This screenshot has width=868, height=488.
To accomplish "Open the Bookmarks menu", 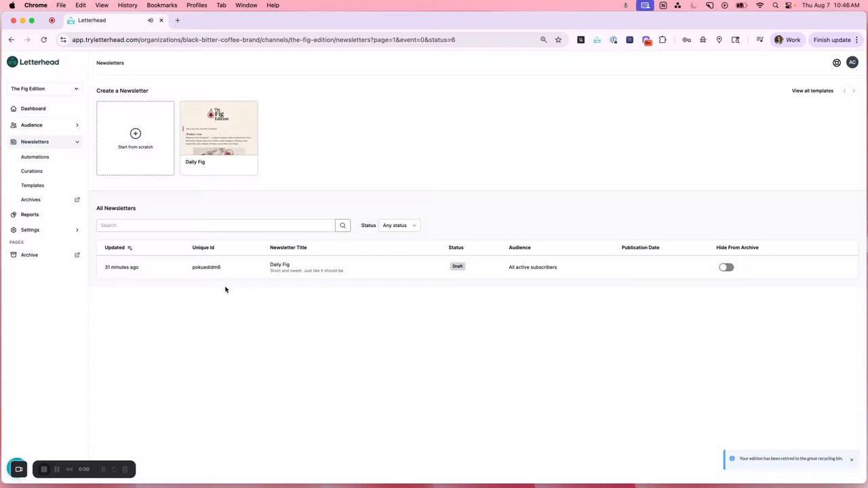I will 162,5.
